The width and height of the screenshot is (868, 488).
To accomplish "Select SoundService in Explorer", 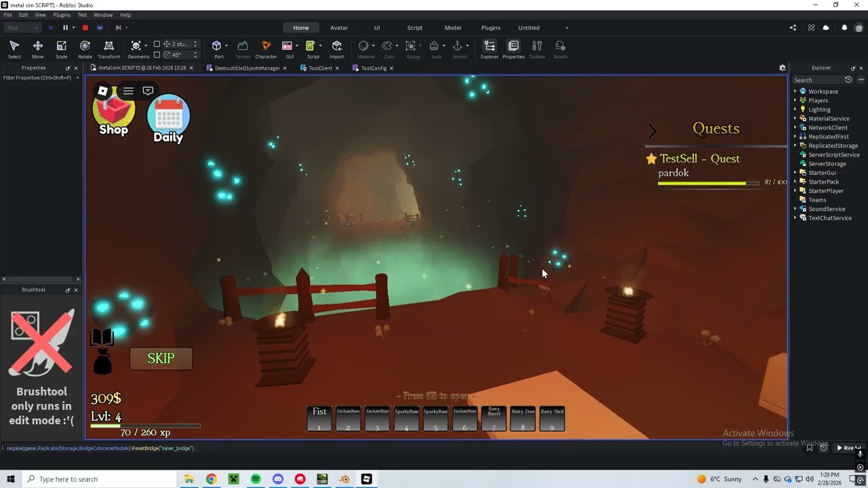I will [x=827, y=209].
